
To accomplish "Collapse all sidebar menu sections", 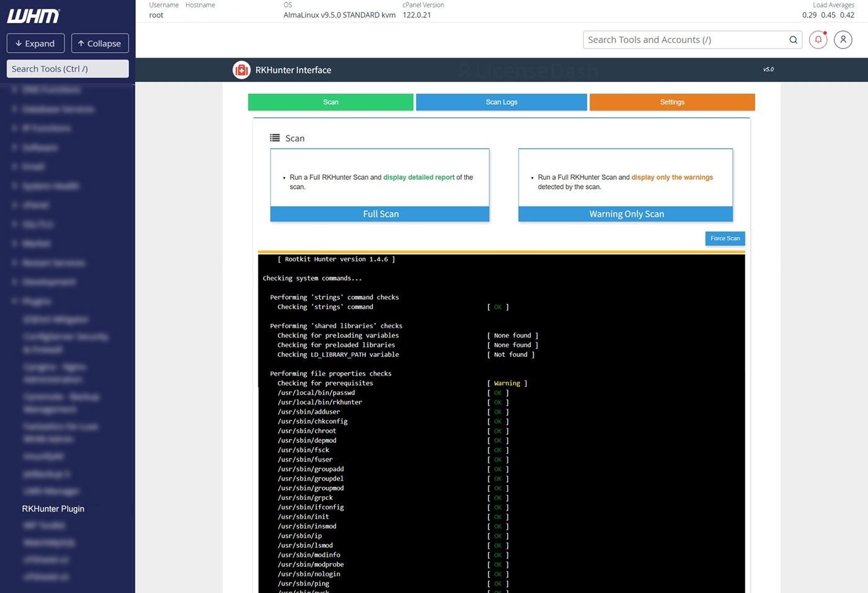I will click(100, 43).
